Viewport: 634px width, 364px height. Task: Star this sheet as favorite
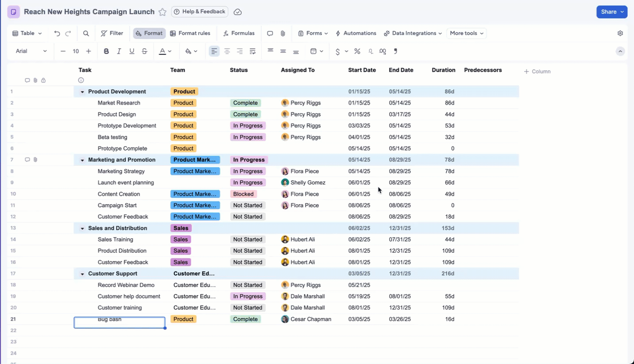pos(162,12)
